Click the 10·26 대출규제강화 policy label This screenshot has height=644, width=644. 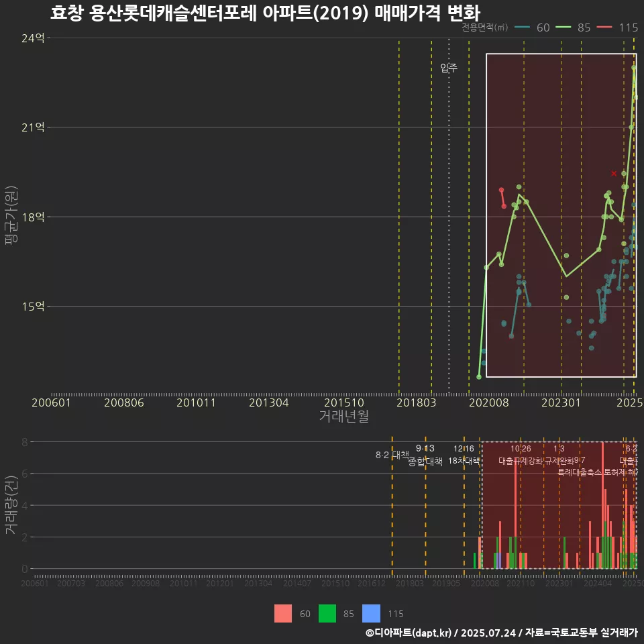point(521,455)
